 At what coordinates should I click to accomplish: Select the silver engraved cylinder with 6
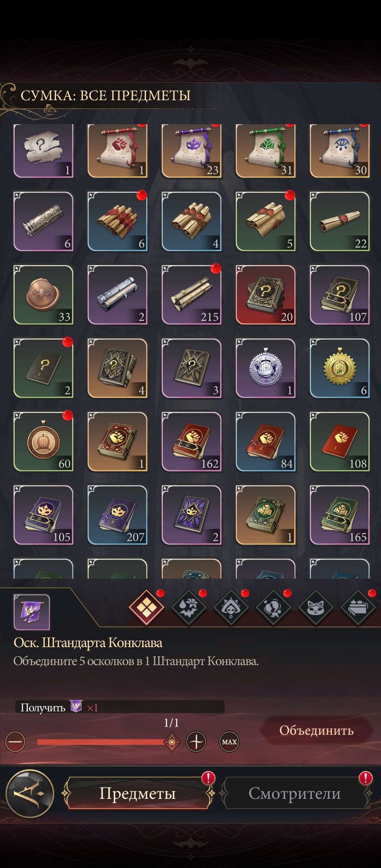coord(43,221)
